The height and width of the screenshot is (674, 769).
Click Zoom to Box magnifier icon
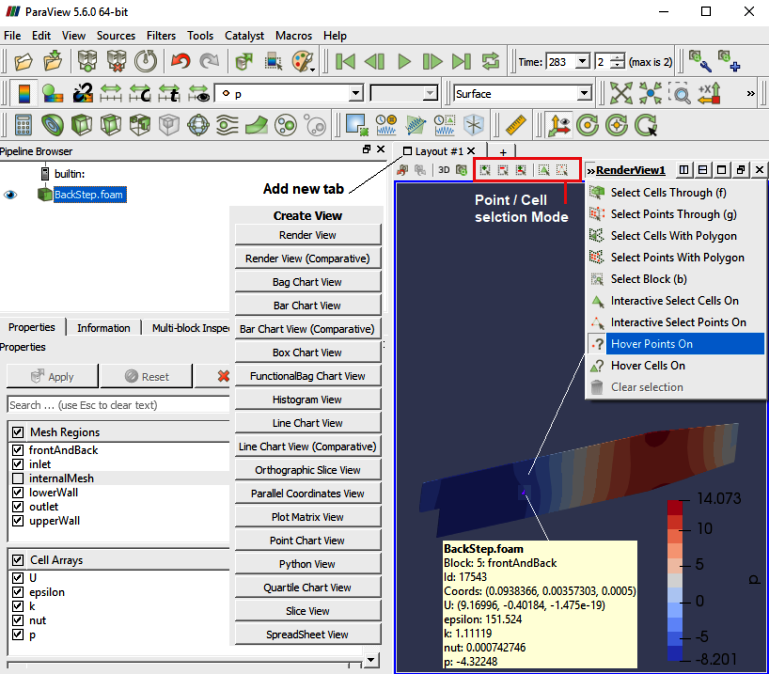[679, 93]
